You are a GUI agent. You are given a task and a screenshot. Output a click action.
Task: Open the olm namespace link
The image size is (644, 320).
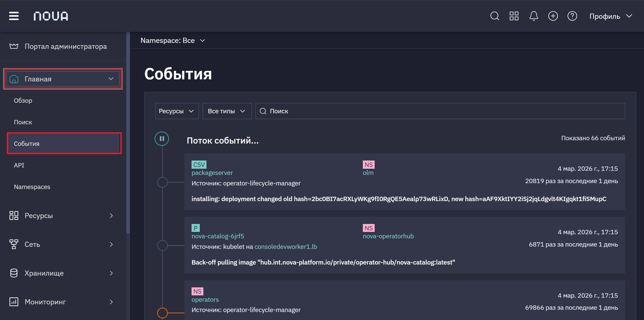(x=368, y=173)
